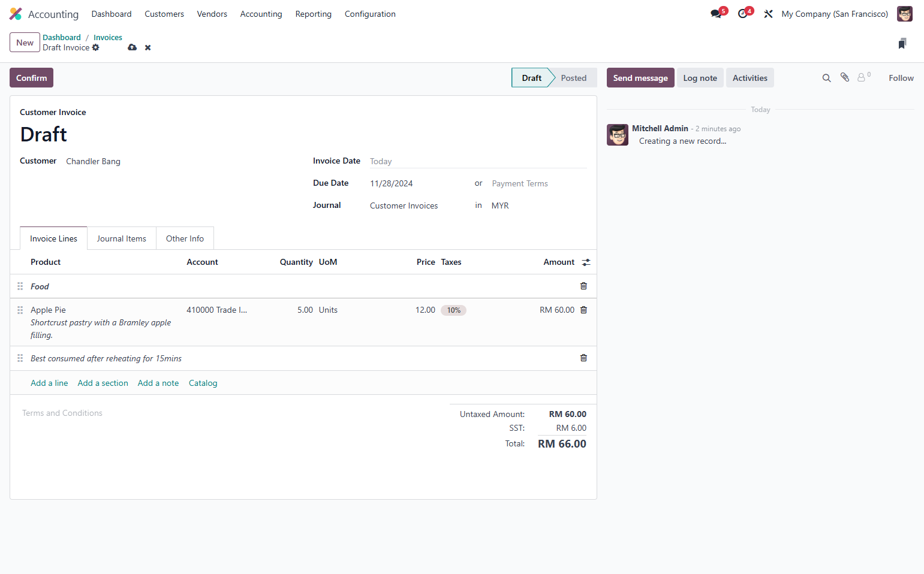Switch company via My Company (San Francisco)
Screen dimensions: 924x574
click(835, 14)
